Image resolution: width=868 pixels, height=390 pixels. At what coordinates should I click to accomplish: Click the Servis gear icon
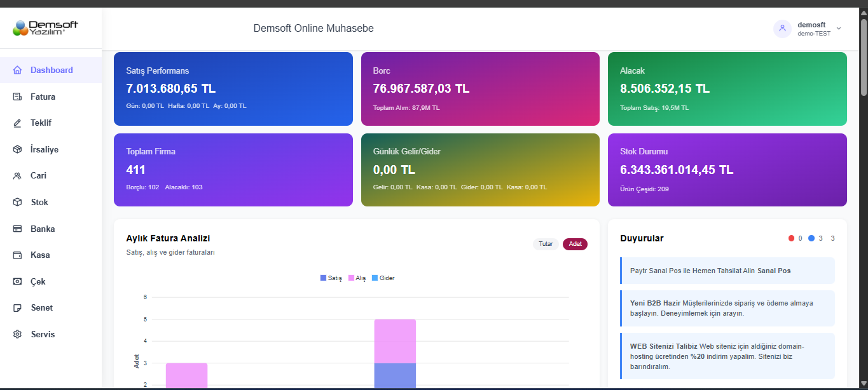pos(17,335)
